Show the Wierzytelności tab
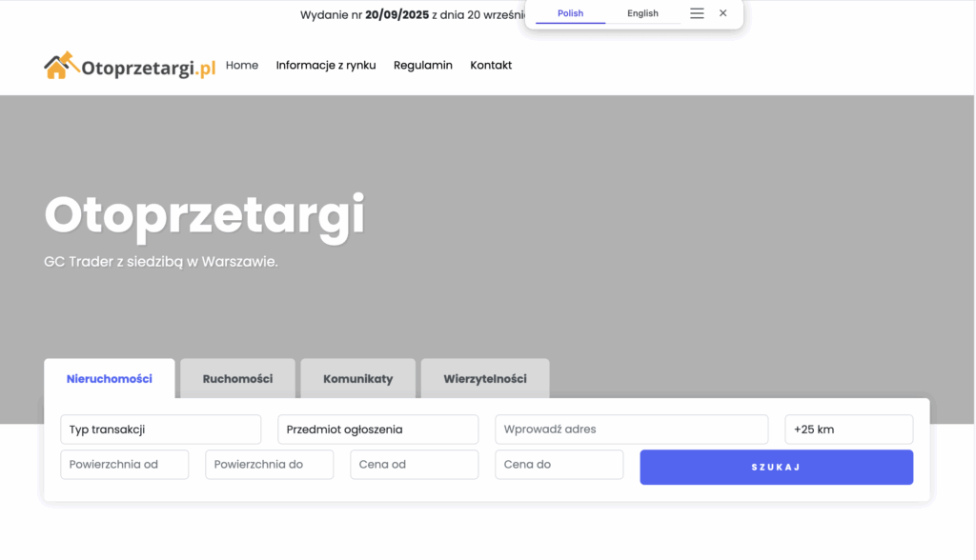This screenshot has height=560, width=976. [x=485, y=379]
